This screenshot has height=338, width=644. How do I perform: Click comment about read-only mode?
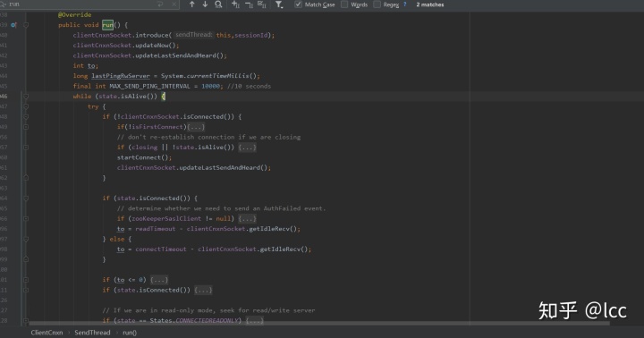click(x=208, y=310)
